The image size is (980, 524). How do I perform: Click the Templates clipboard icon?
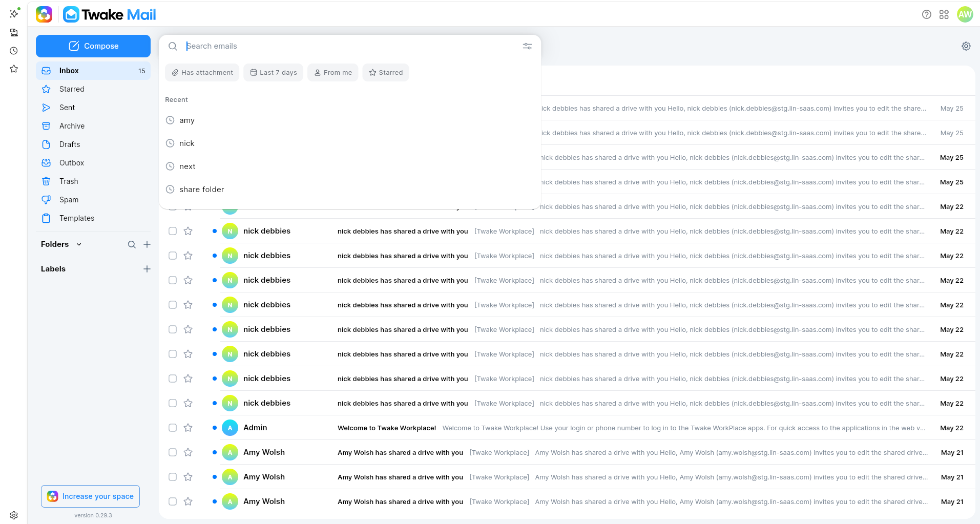click(x=46, y=218)
